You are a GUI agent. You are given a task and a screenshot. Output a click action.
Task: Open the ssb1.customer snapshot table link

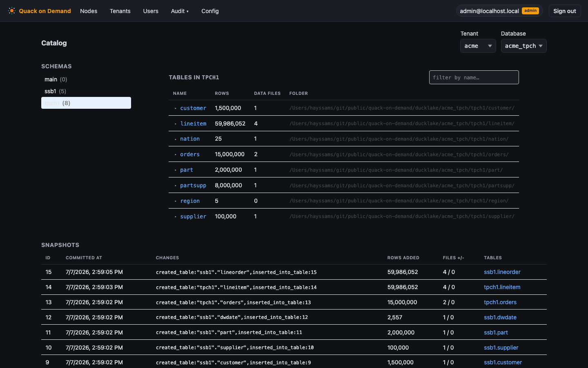point(503,362)
